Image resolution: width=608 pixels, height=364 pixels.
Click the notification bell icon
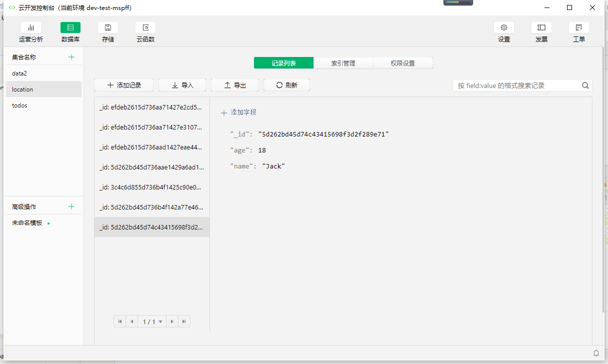click(596, 353)
